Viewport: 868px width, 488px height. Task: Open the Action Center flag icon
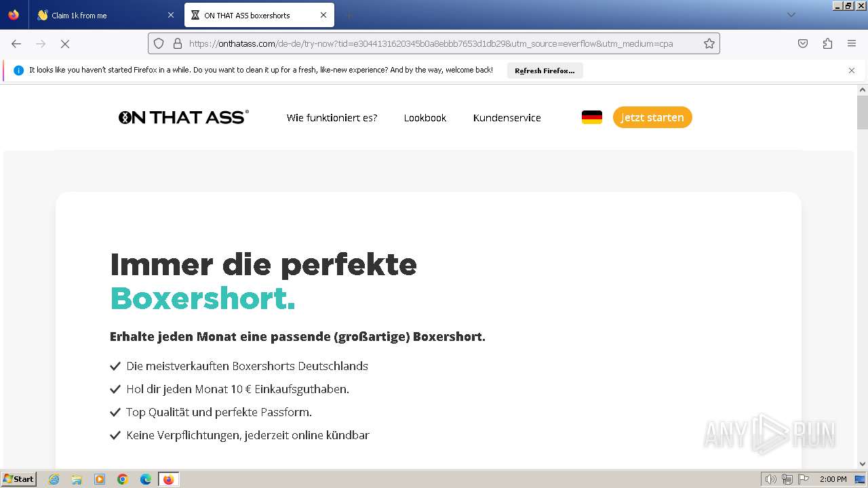804,479
